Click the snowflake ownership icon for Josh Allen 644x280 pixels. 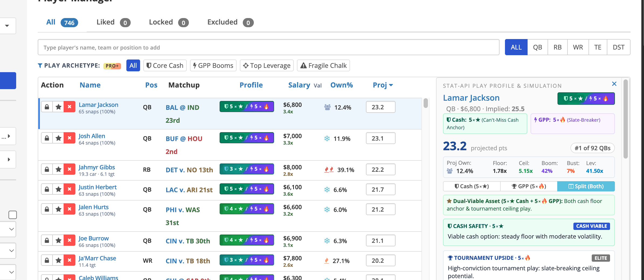pos(327,138)
